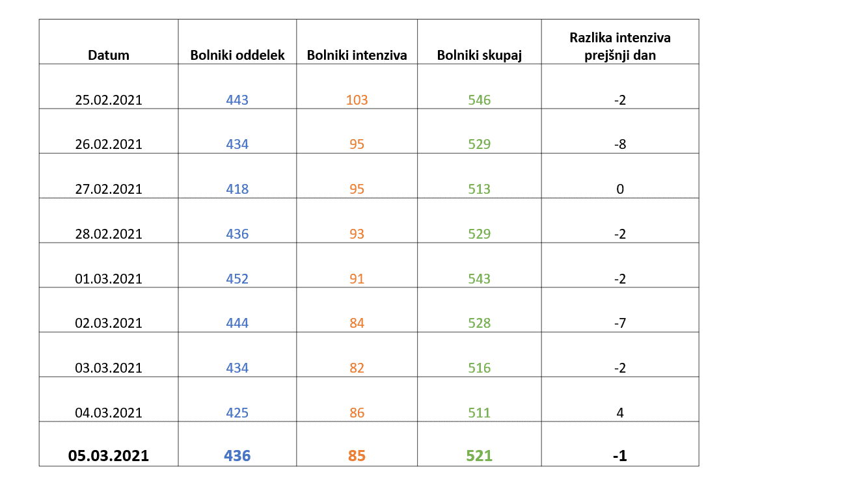Select the green total 546

[x=480, y=100]
